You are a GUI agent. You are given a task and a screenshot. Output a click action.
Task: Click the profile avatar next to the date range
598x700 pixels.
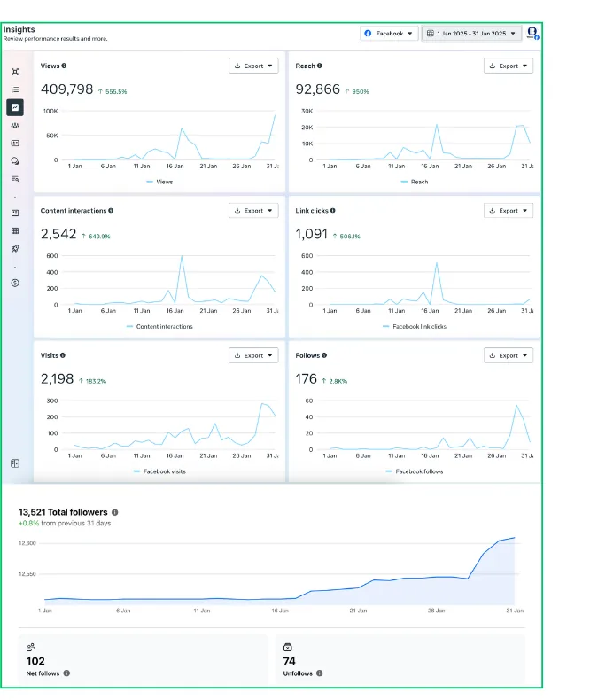point(532,33)
